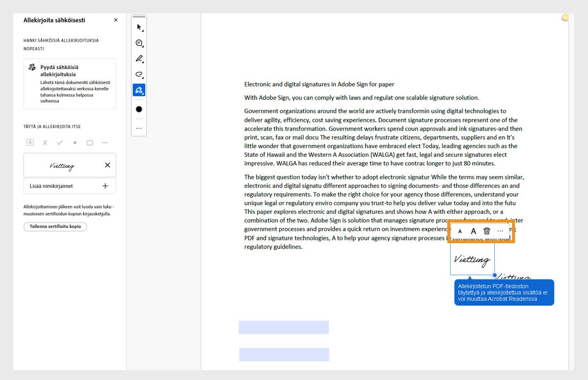The width and height of the screenshot is (588, 380).
Task: Select the arrow selection tool
Action: pos(139,27)
